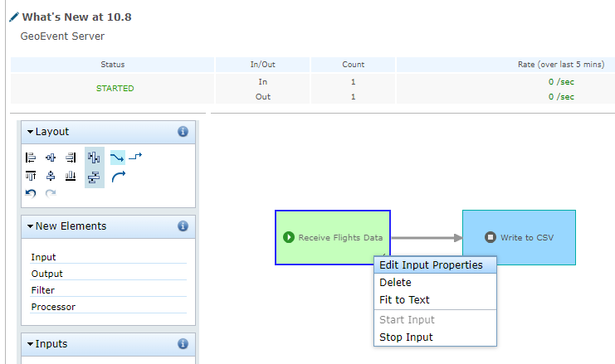
Task: Select the Write to CSV output node
Action: (519, 237)
